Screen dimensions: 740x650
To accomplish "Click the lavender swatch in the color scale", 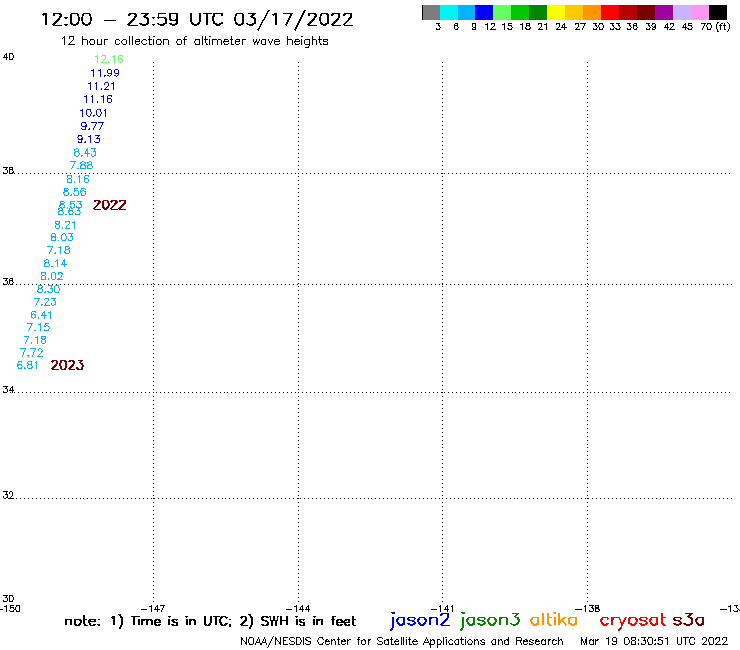I will pos(681,12).
